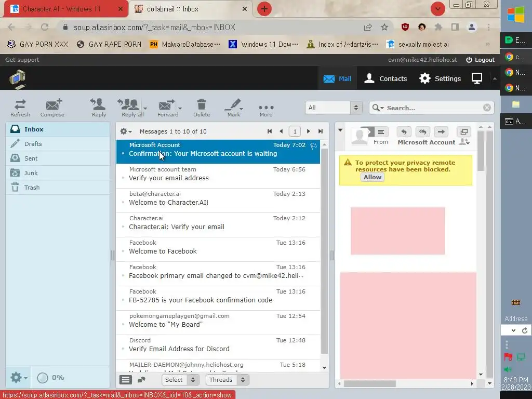Click the browser extensions puzzle icon
This screenshot has height=399, width=532.
(438, 27)
